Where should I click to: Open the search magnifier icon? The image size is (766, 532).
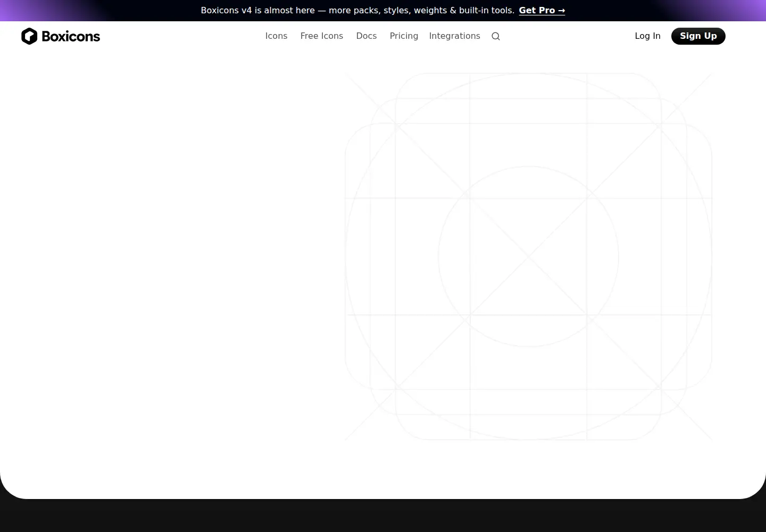click(496, 36)
